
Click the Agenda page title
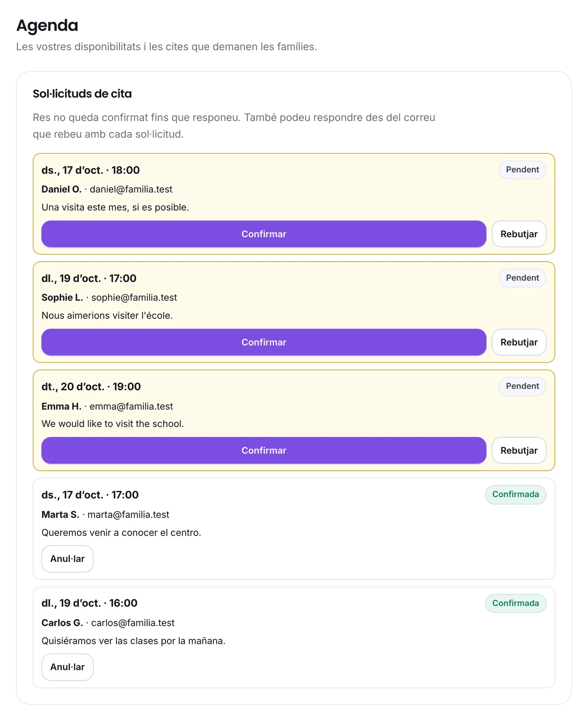tap(47, 25)
